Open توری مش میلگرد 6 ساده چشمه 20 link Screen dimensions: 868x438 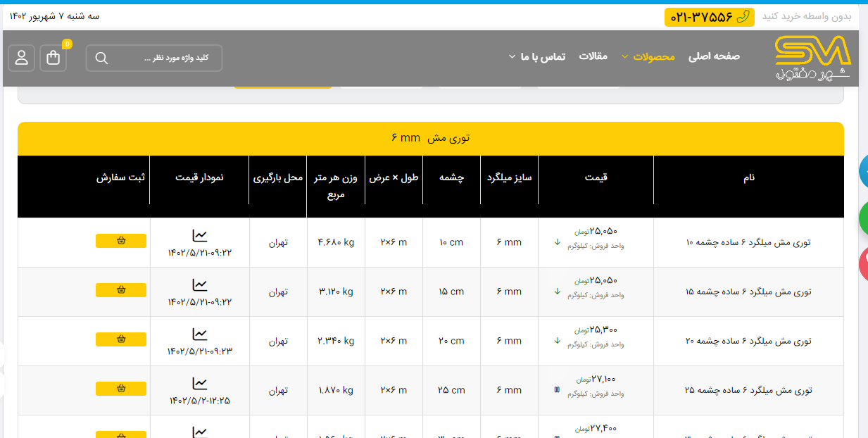[x=748, y=341]
